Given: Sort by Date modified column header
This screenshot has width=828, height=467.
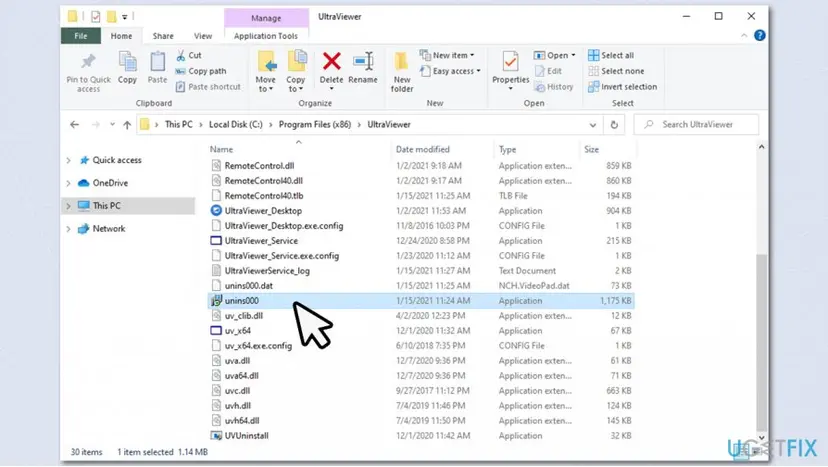Looking at the screenshot, I should [x=422, y=150].
